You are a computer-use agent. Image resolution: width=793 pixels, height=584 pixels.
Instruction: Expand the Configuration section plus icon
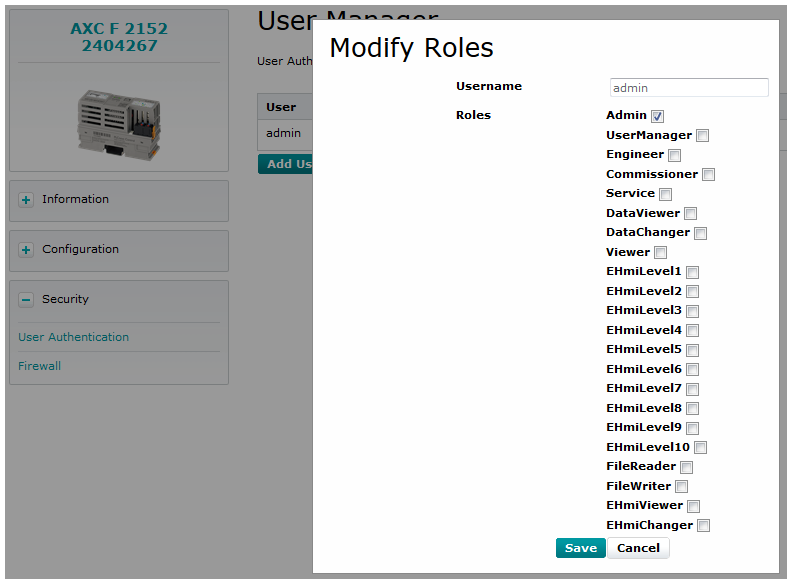point(26,250)
